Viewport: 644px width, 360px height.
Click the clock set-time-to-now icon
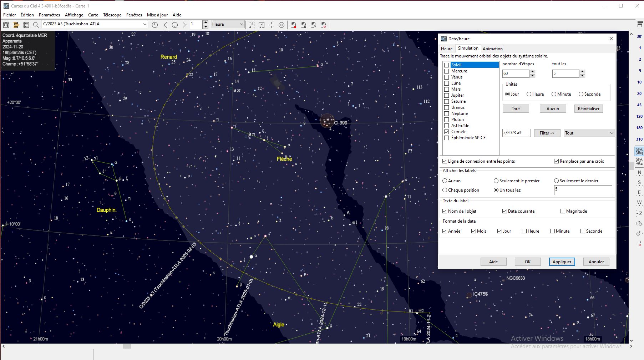[x=155, y=25]
